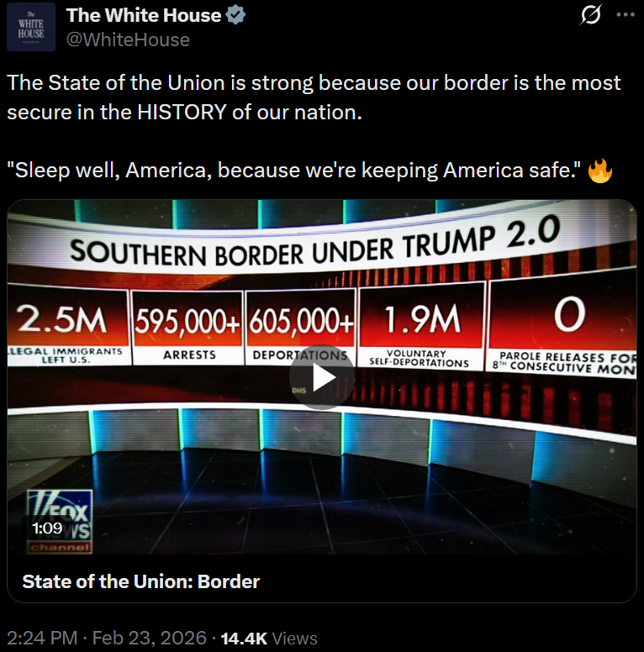View the 14.4K Views count

(x=269, y=639)
